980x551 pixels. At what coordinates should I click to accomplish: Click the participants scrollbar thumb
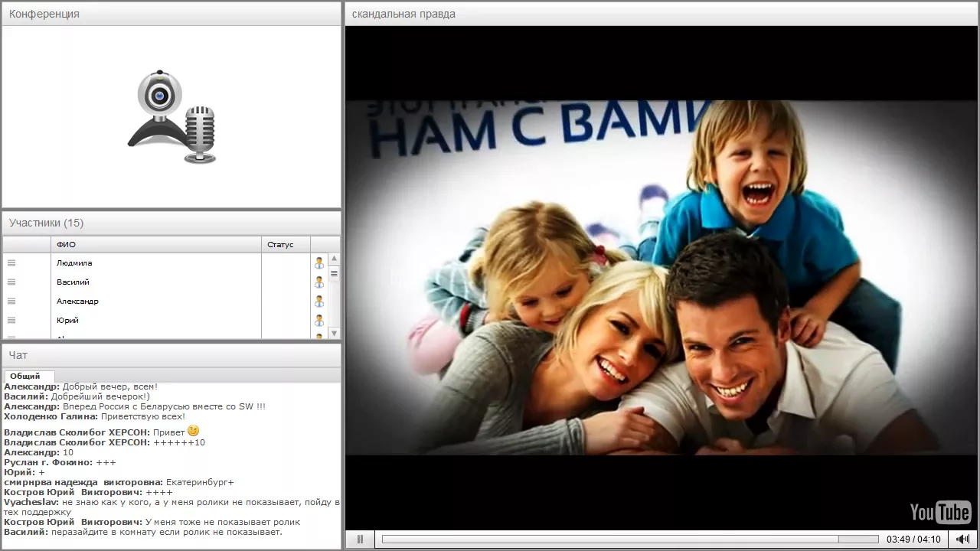(334, 273)
